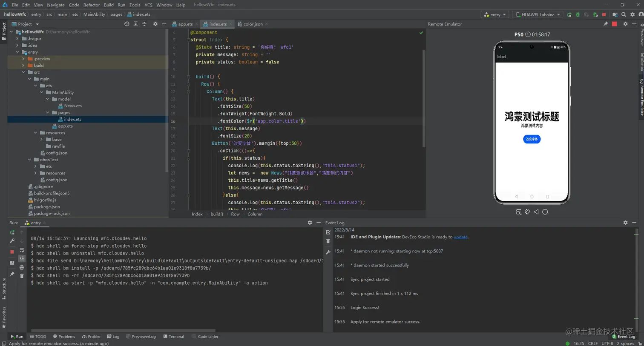Click the update link in Event Log
The image size is (644, 346).
(460, 237)
